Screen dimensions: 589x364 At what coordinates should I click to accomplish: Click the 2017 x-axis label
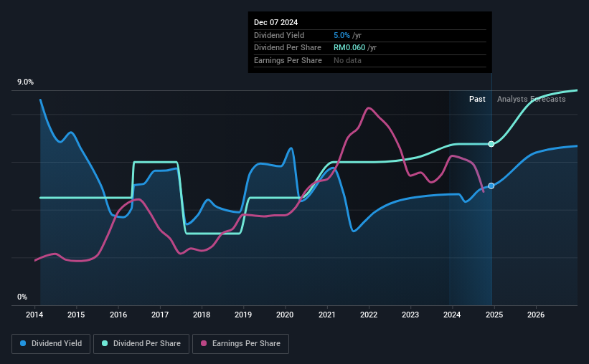(160, 315)
